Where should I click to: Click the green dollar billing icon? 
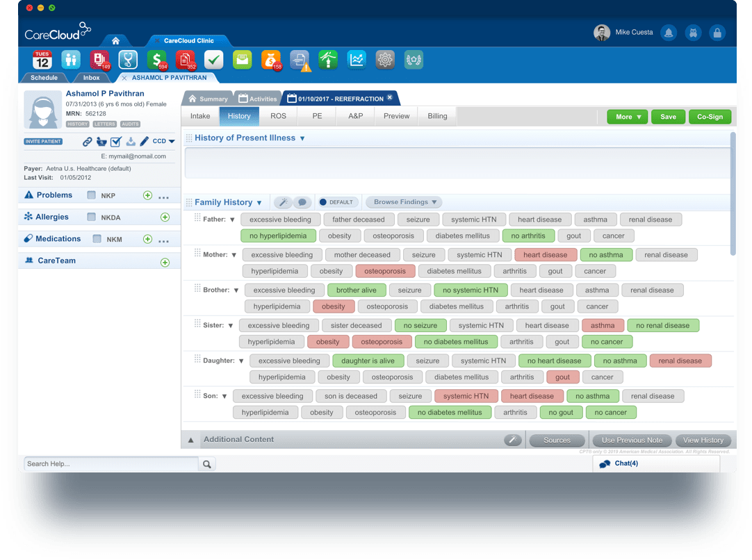[x=156, y=60]
